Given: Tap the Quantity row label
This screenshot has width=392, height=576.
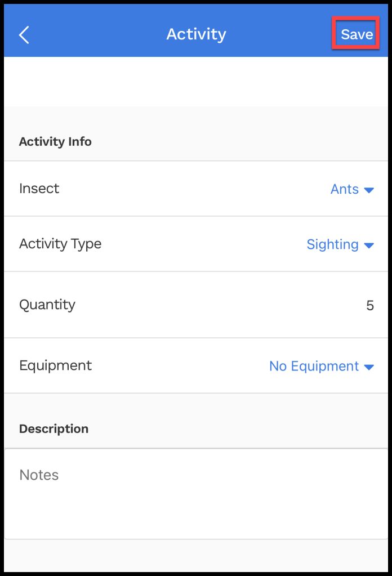Looking at the screenshot, I should pyautogui.click(x=47, y=305).
